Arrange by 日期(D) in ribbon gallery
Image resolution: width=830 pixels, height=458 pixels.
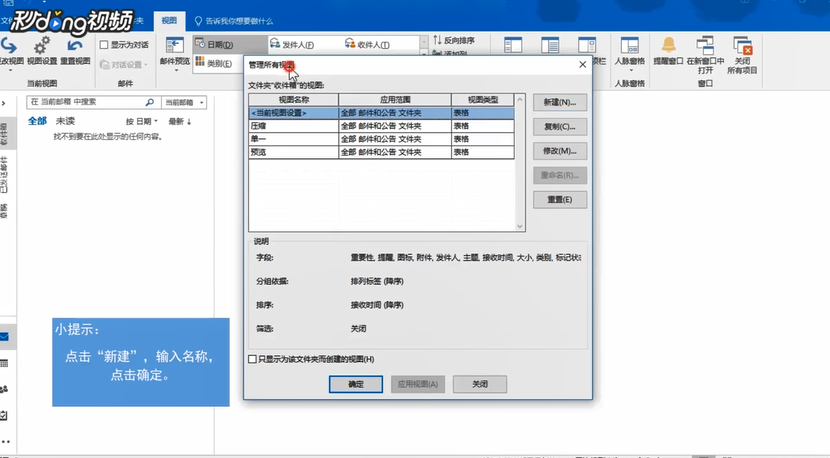tap(230, 44)
